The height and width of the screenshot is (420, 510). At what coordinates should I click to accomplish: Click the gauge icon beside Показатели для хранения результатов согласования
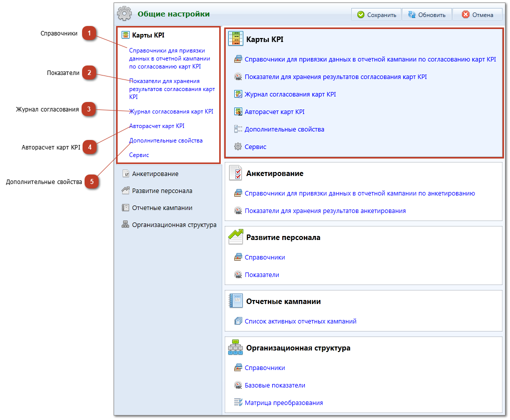click(238, 77)
